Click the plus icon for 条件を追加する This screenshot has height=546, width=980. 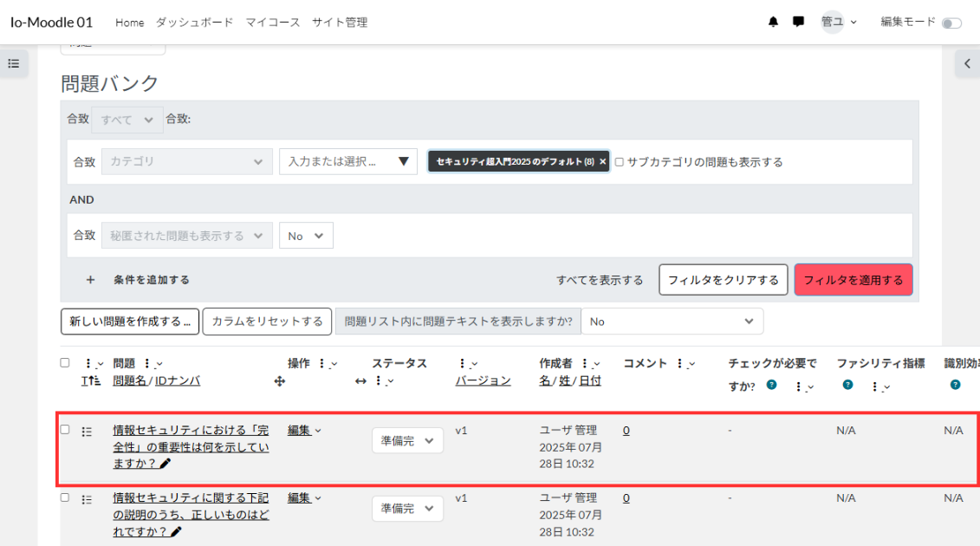coord(90,280)
